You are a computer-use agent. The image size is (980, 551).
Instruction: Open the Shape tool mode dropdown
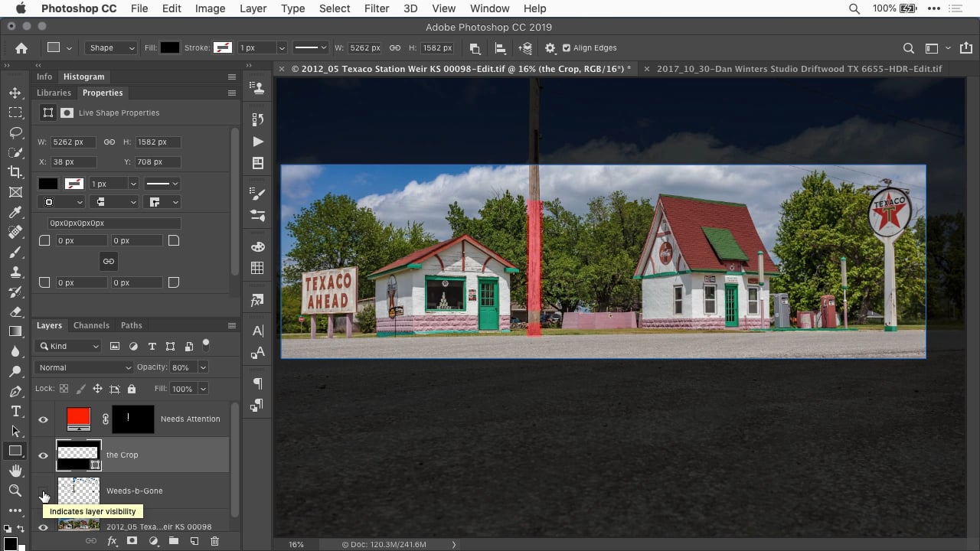coord(110,47)
